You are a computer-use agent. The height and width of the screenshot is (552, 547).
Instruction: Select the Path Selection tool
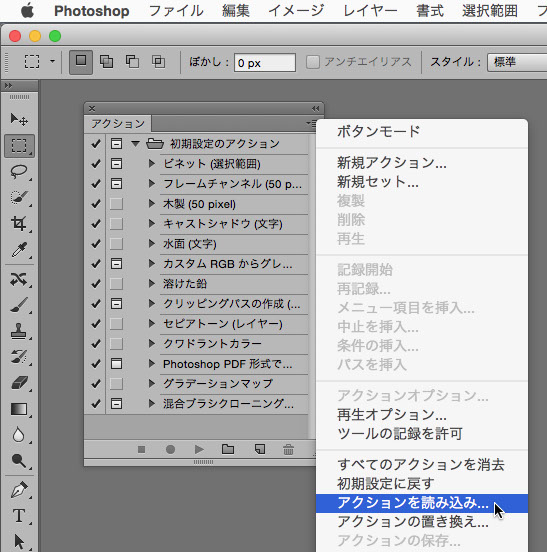[19, 541]
